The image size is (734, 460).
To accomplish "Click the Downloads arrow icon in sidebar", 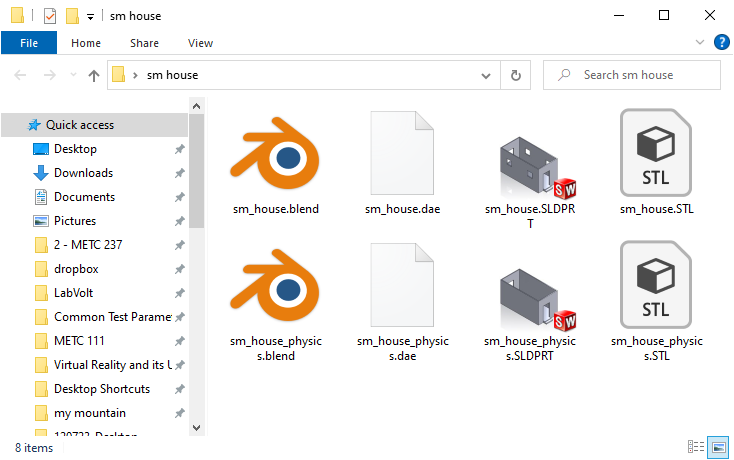I will click(41, 173).
